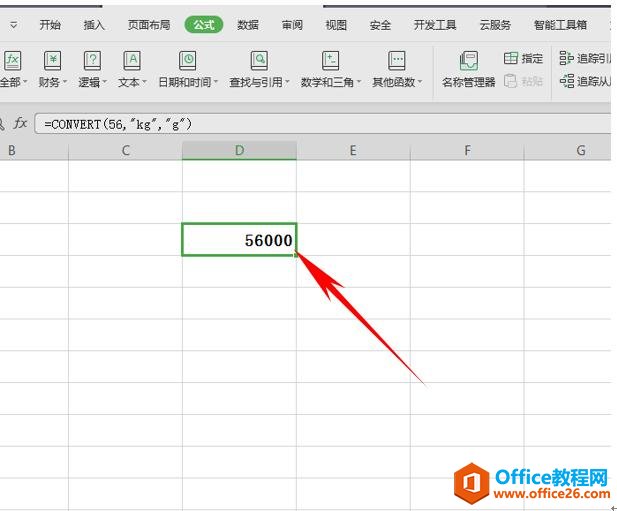Select column D header

tap(239, 150)
